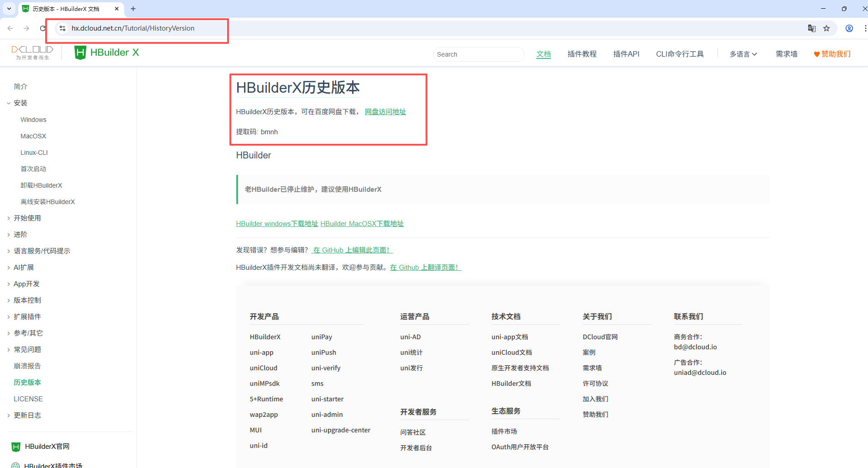Image resolution: width=868 pixels, height=468 pixels.
Task: Click the browser address bar URL
Action: click(133, 28)
